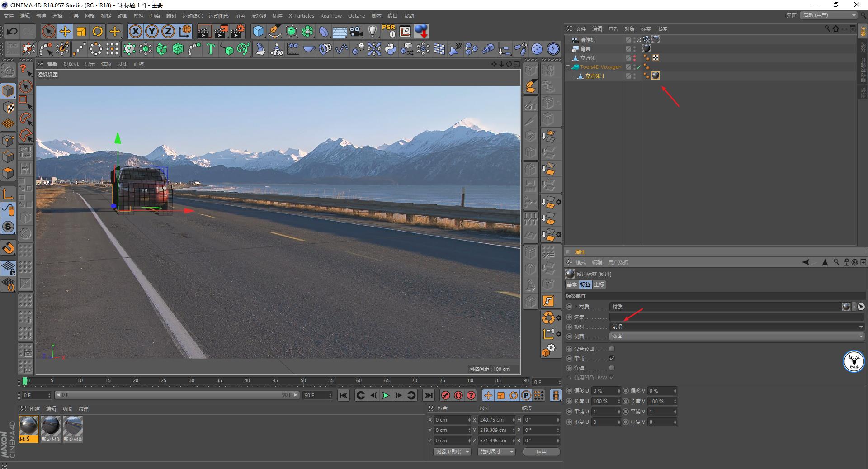Click the Python logo toolbar icon

pos(391,49)
